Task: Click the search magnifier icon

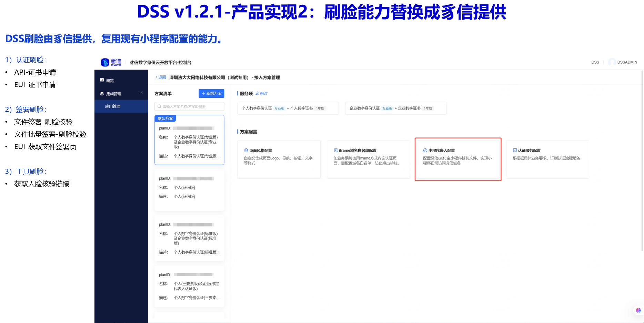Action: (159, 106)
